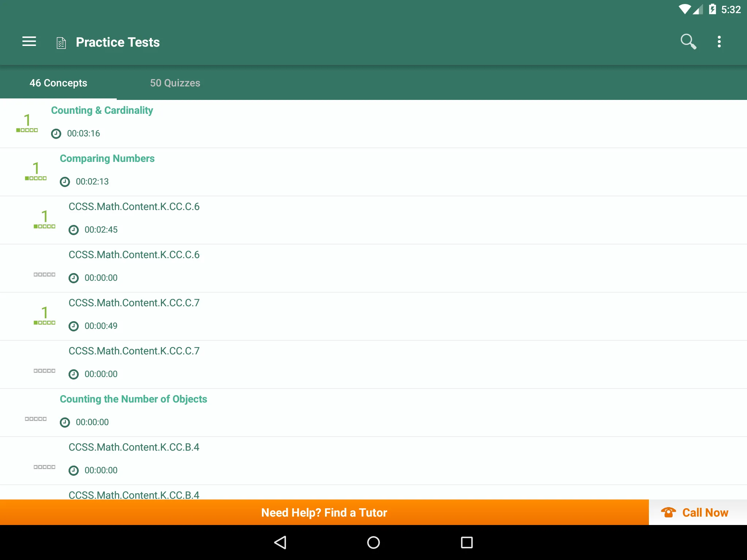Click the clock icon for CCSS.Math.Content.K.CC.C.6
The image size is (747, 560).
(x=74, y=229)
